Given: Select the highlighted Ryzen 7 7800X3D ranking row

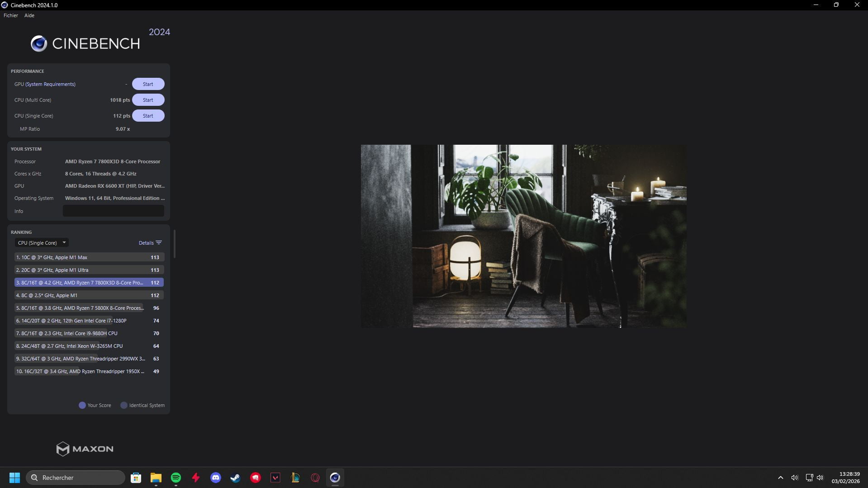Looking at the screenshot, I should click(89, 283).
